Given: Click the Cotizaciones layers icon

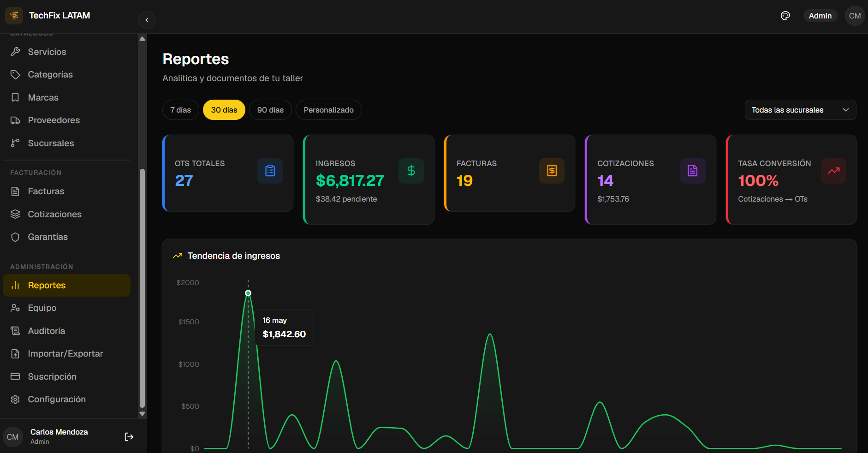Looking at the screenshot, I should (x=15, y=214).
